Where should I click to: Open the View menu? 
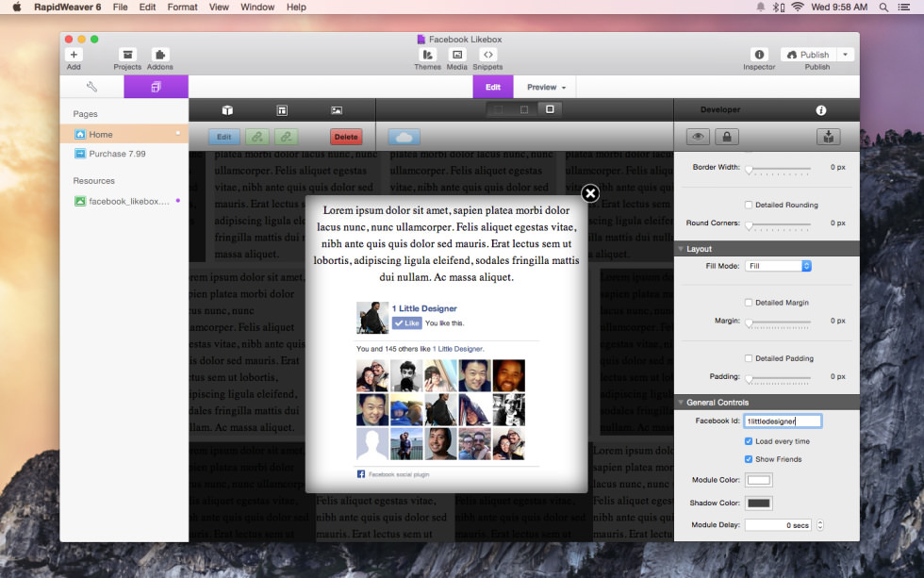point(219,7)
